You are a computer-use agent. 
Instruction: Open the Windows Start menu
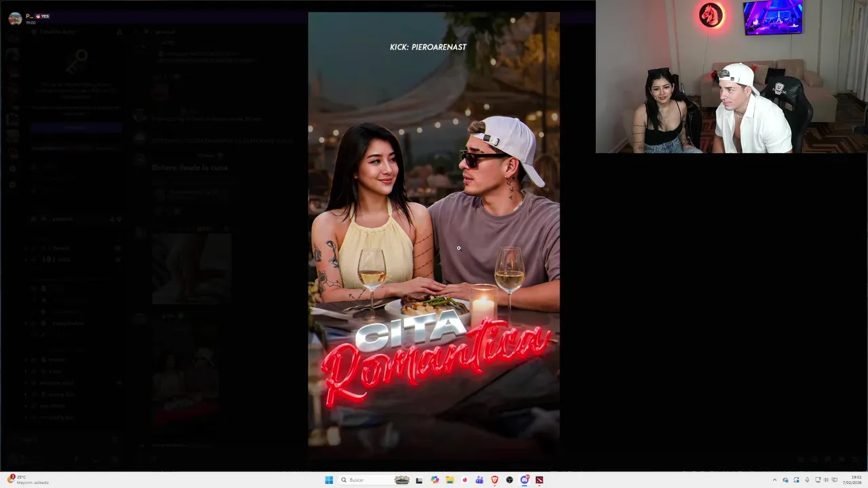point(329,480)
